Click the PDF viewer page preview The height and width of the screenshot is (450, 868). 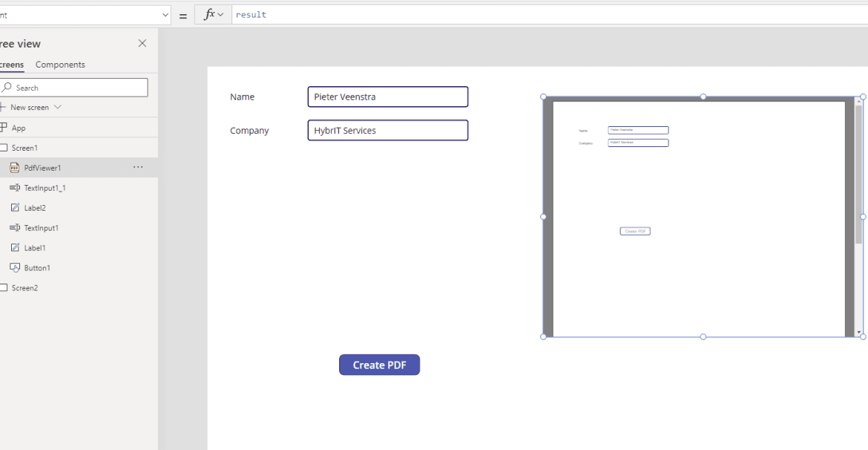(x=699, y=219)
